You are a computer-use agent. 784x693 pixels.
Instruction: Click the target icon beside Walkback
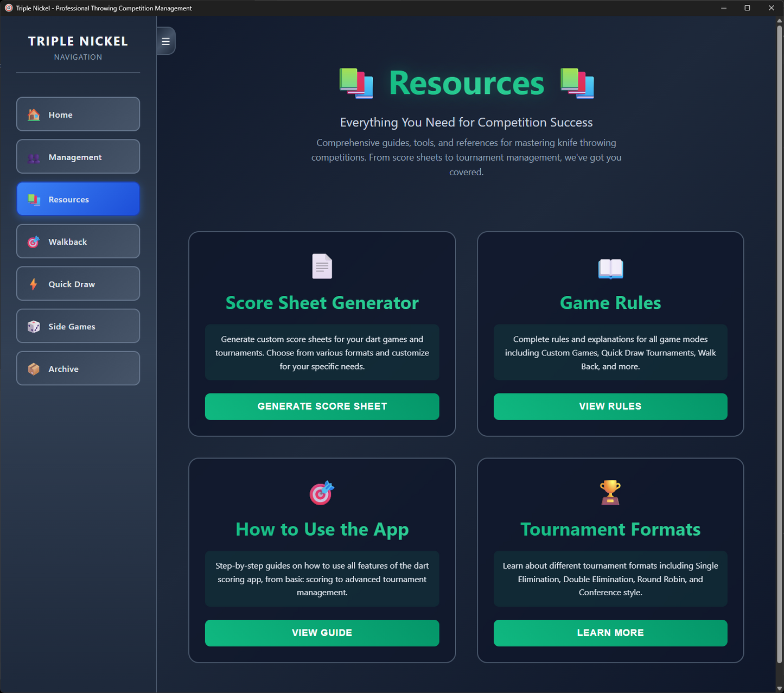pos(34,242)
